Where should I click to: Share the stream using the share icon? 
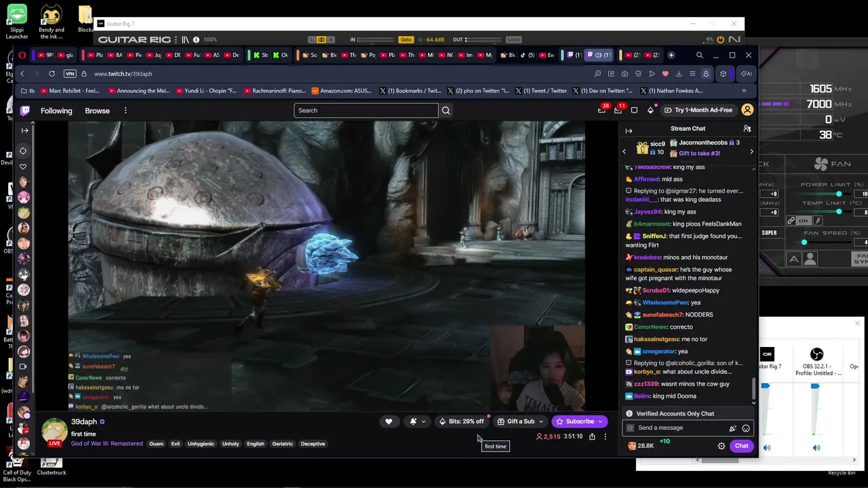coord(592,436)
